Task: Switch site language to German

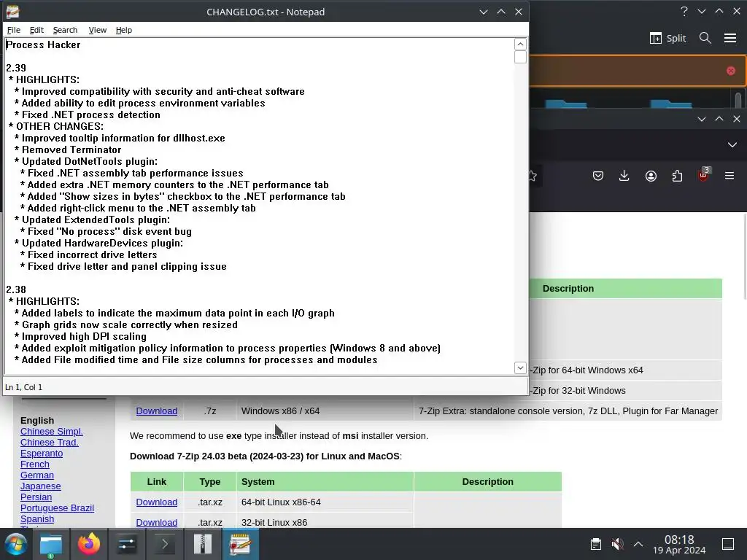Action: point(37,475)
